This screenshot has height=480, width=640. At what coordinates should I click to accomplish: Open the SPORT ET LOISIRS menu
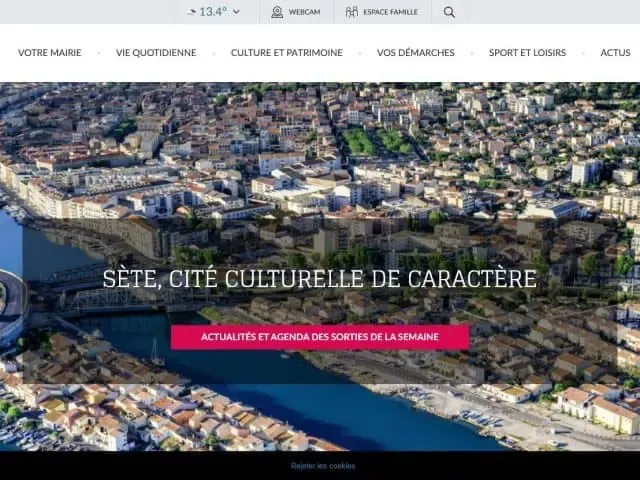click(527, 53)
